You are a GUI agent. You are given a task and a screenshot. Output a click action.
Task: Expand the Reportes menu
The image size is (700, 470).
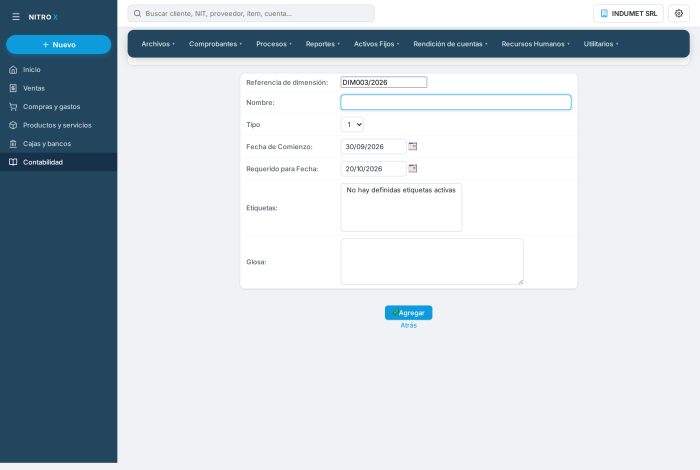click(323, 44)
